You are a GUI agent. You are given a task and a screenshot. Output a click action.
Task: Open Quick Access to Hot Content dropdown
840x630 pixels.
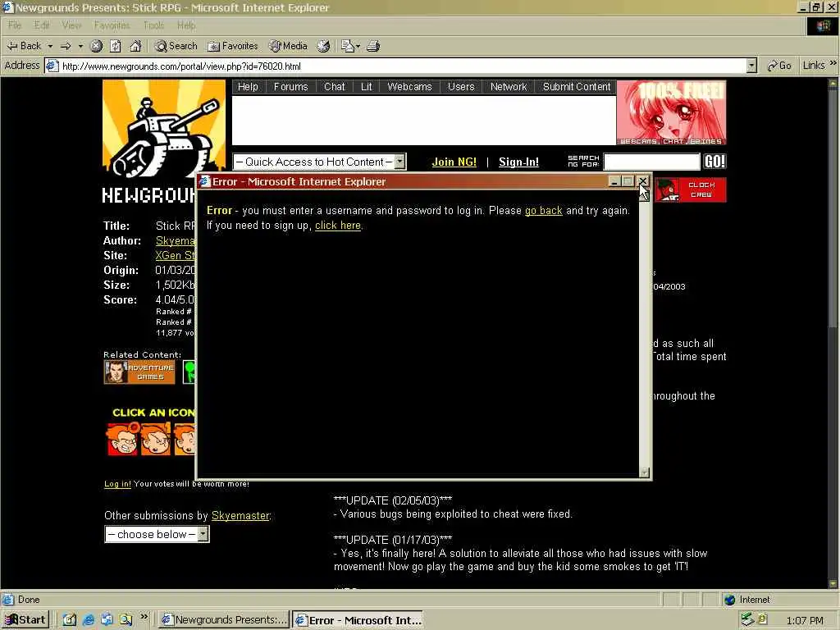(x=319, y=162)
